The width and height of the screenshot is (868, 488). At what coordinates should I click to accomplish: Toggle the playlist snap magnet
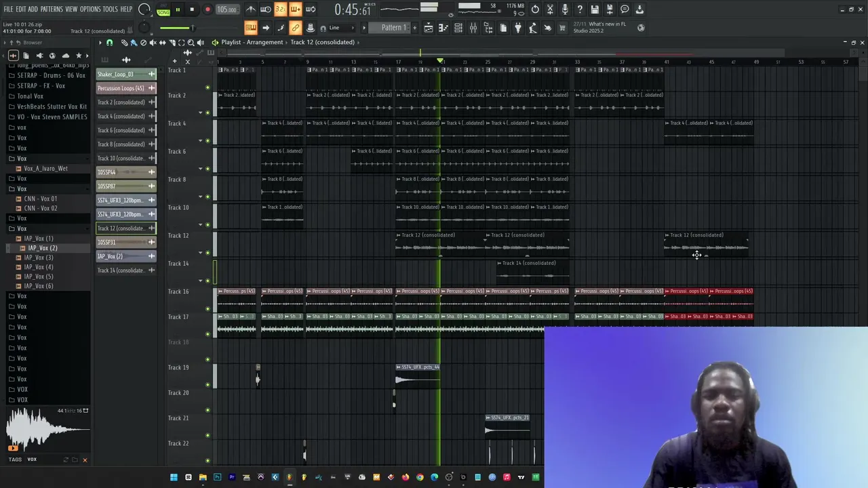(x=109, y=43)
